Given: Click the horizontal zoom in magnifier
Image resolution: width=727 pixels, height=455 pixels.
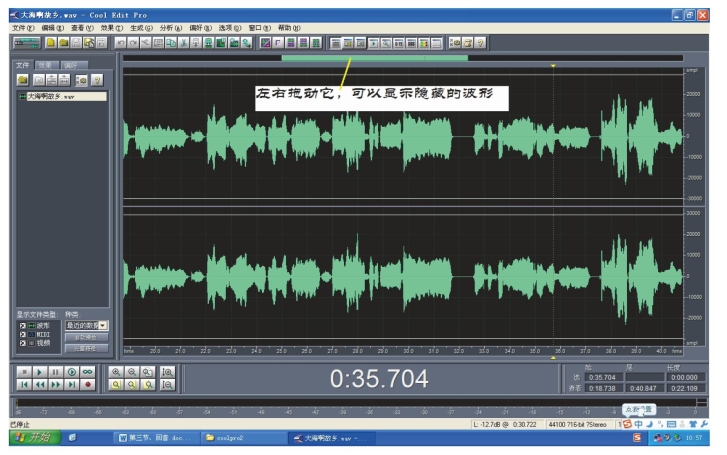Looking at the screenshot, I should pyautogui.click(x=117, y=371).
